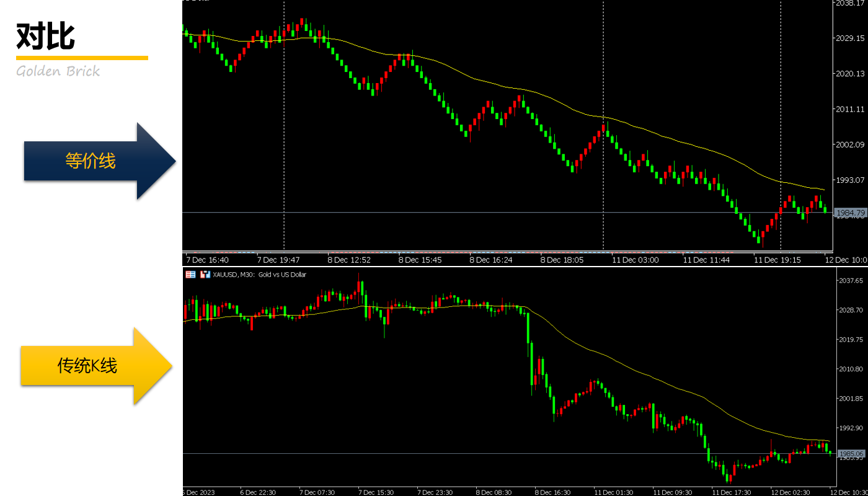Image resolution: width=868 pixels, height=496 pixels.
Task: Click the 8 Dec 12:52 time label
Action: pyautogui.click(x=350, y=260)
